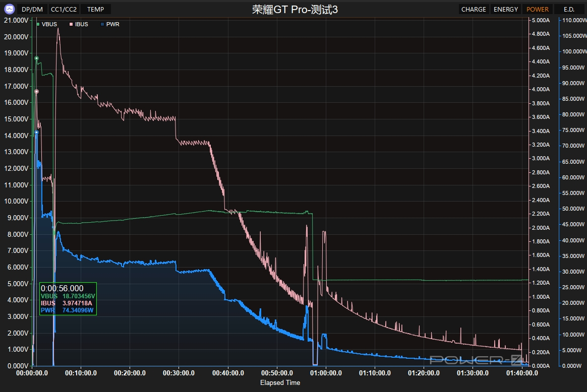The image size is (587, 392).
Task: Open the DP/DM view tab
Action: 32,10
